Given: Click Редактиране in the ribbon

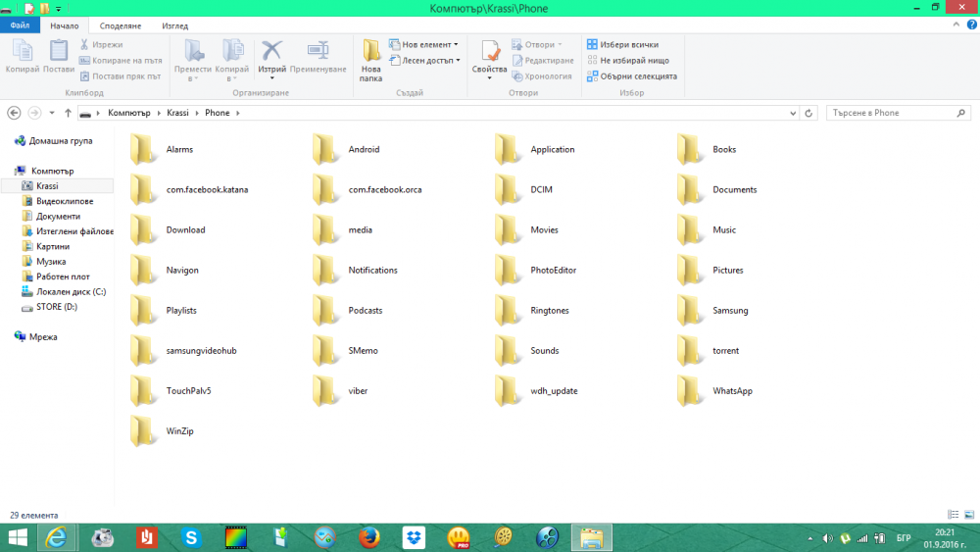Looking at the screenshot, I should coord(543,61).
